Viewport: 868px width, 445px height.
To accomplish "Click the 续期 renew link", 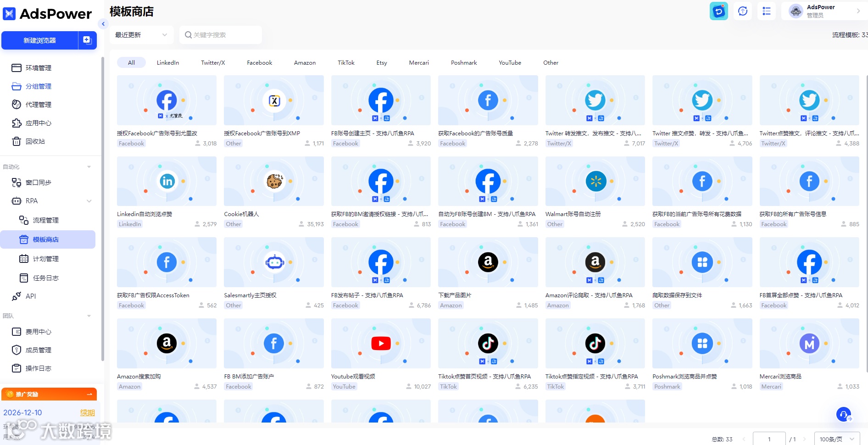I will (x=88, y=412).
